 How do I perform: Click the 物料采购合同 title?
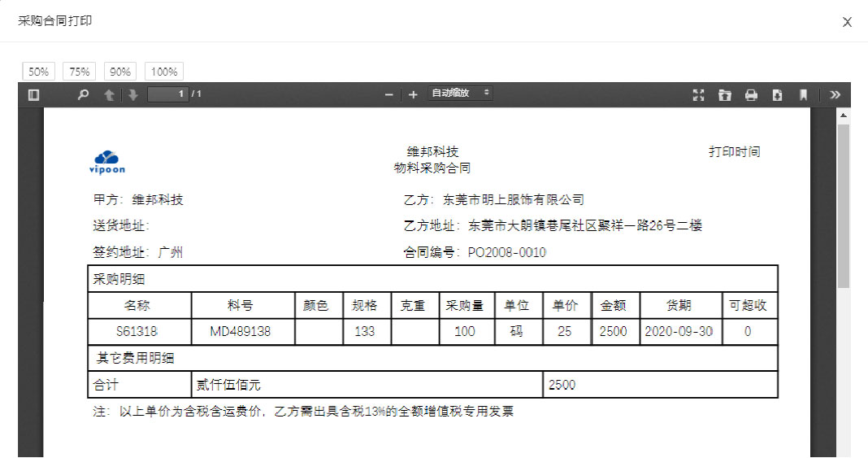click(432, 168)
